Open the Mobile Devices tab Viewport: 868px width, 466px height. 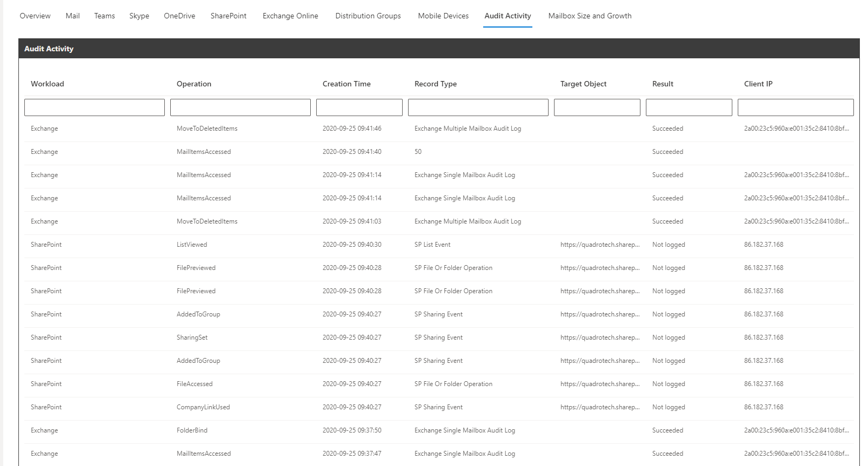point(443,16)
